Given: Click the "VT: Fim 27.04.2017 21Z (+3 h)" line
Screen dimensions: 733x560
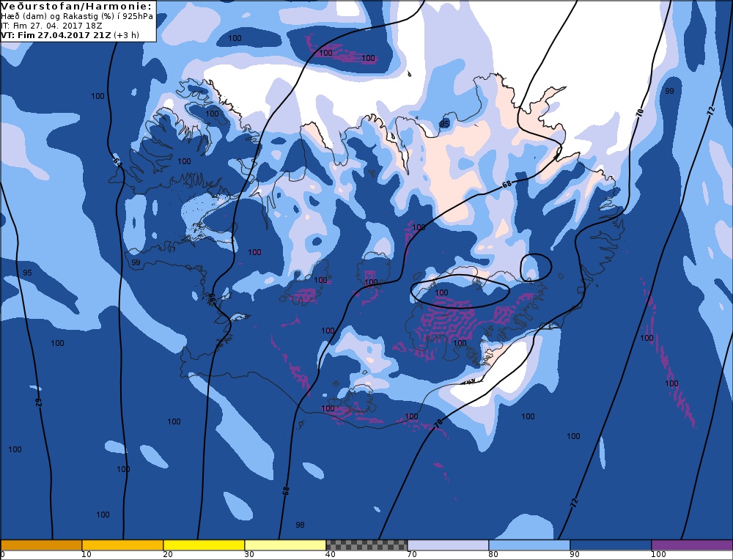Looking at the screenshot, I should pos(70,35).
